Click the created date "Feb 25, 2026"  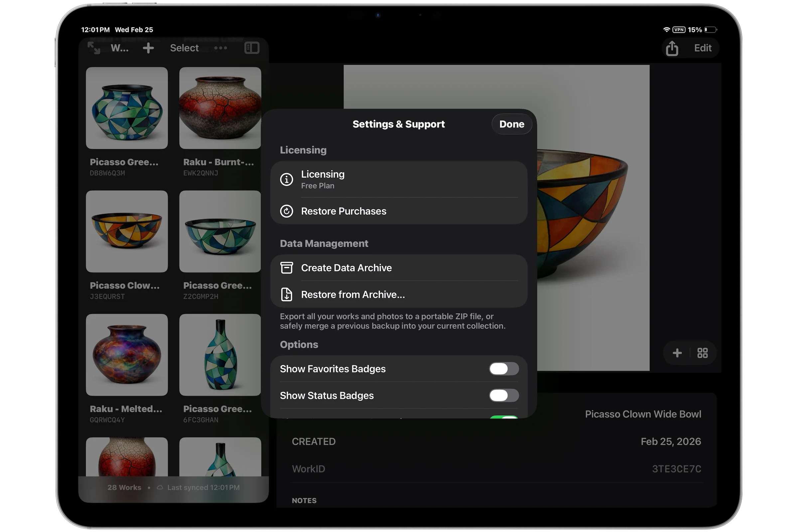(x=671, y=442)
